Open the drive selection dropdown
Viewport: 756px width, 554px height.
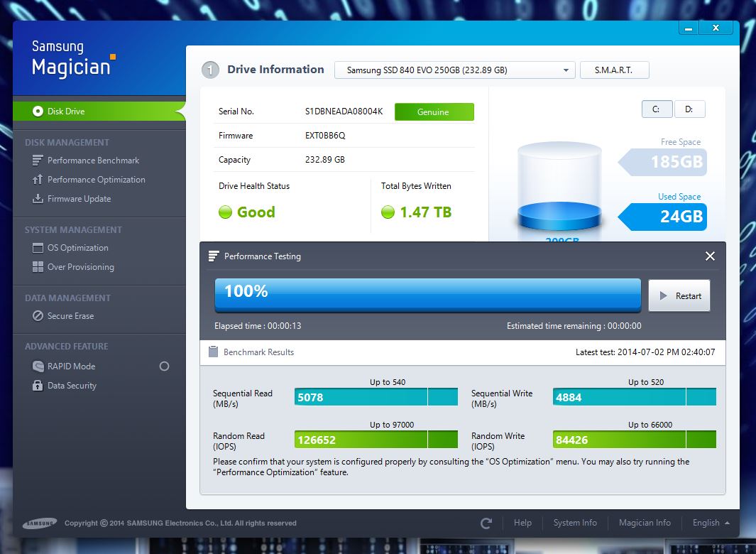point(454,70)
